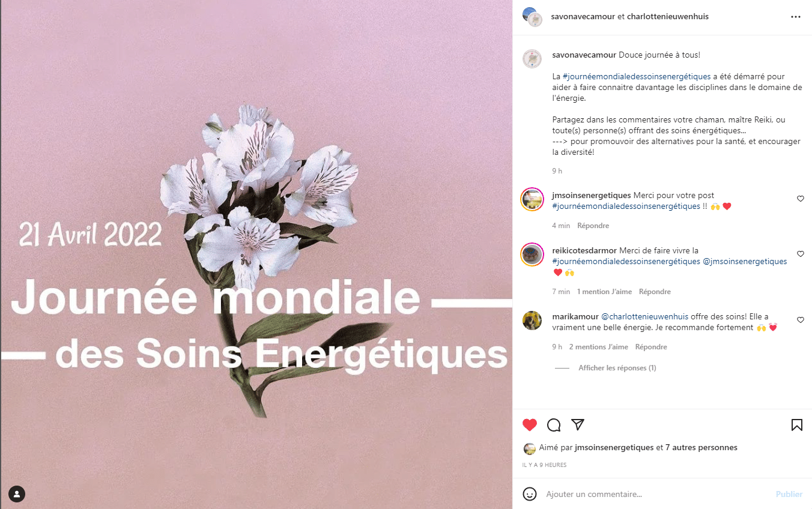The width and height of the screenshot is (812, 509).
Task: Open the comment bubble icon
Action: point(554,425)
